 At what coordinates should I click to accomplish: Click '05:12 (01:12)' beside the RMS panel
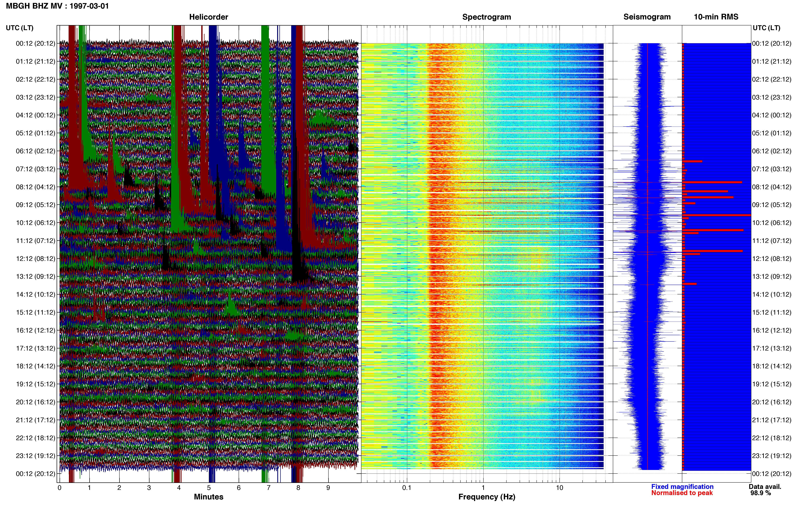772,133
